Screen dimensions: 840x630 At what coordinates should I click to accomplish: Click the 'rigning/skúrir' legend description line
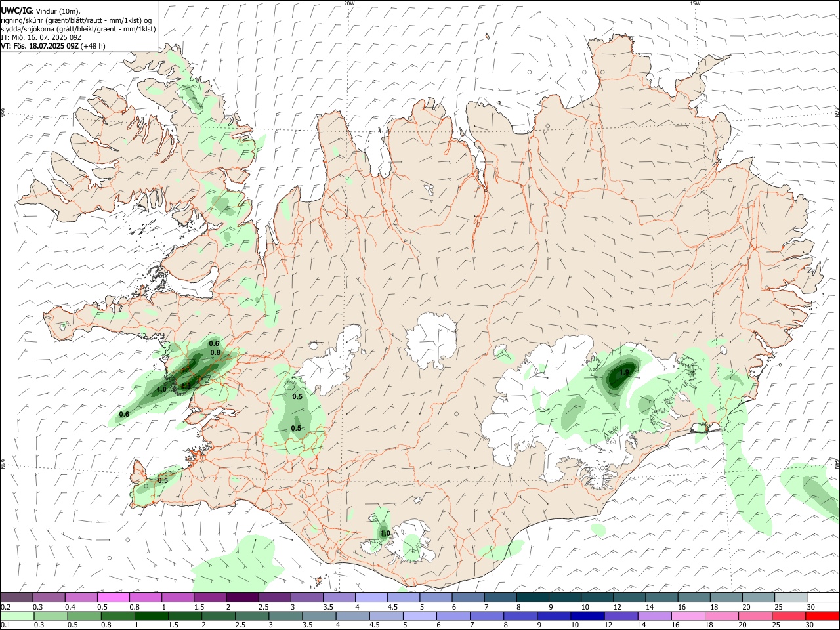pos(76,20)
